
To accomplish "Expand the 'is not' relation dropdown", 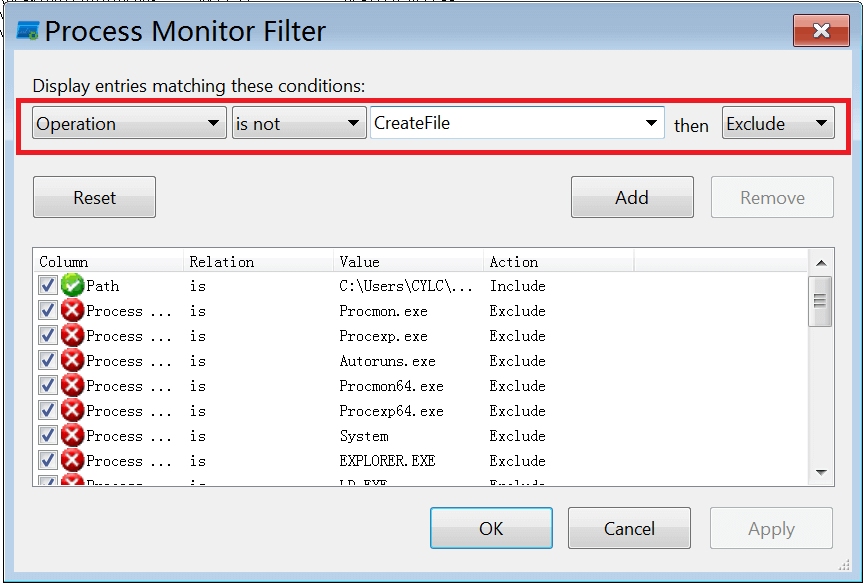I will click(x=298, y=124).
